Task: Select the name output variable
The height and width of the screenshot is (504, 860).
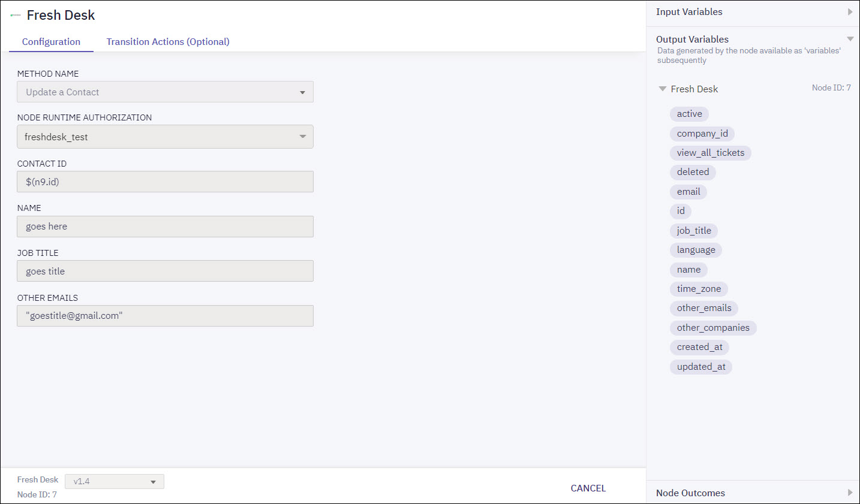Action: point(688,270)
